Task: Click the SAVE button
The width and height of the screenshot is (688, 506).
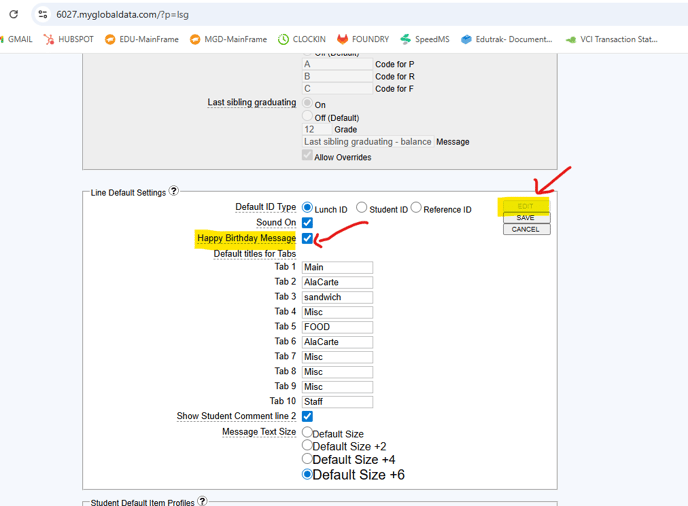Action: (x=525, y=217)
